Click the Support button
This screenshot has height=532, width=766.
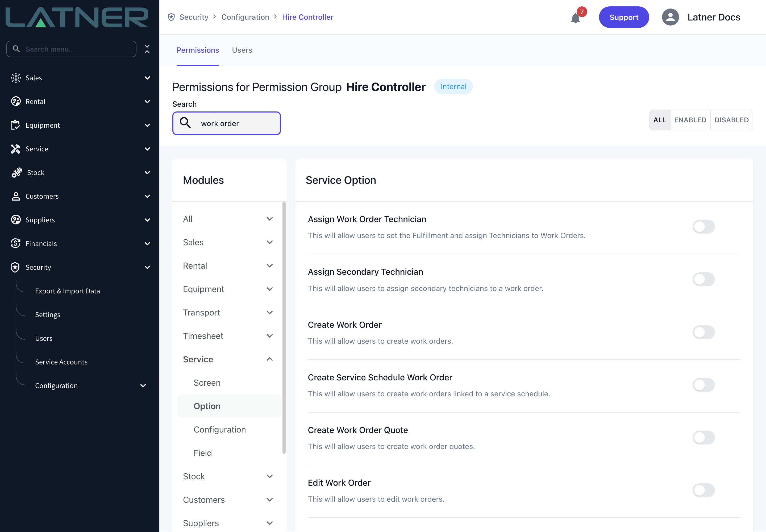(624, 17)
